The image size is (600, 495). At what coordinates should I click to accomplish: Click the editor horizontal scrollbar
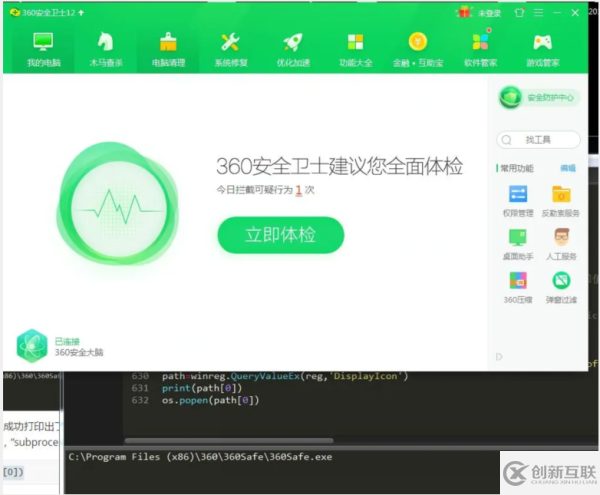click(229, 441)
